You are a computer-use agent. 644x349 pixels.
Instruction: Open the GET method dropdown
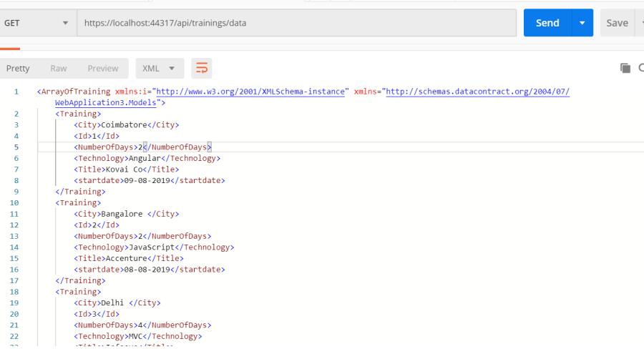(x=38, y=23)
